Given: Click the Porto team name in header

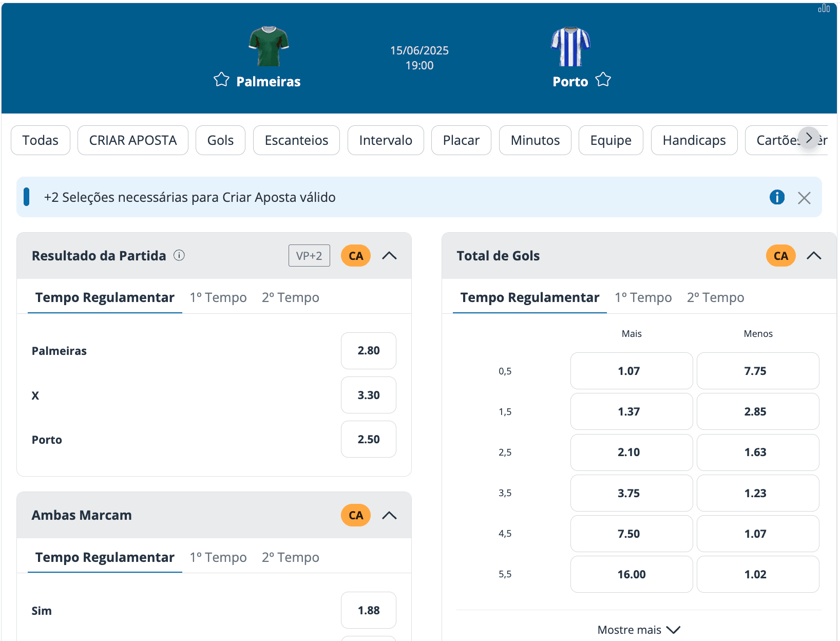Looking at the screenshot, I should click(570, 82).
